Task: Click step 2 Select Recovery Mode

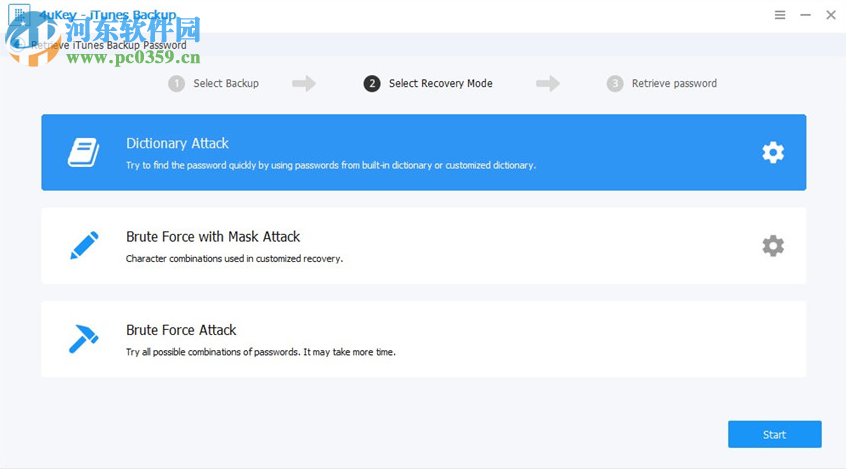Action: tap(428, 84)
